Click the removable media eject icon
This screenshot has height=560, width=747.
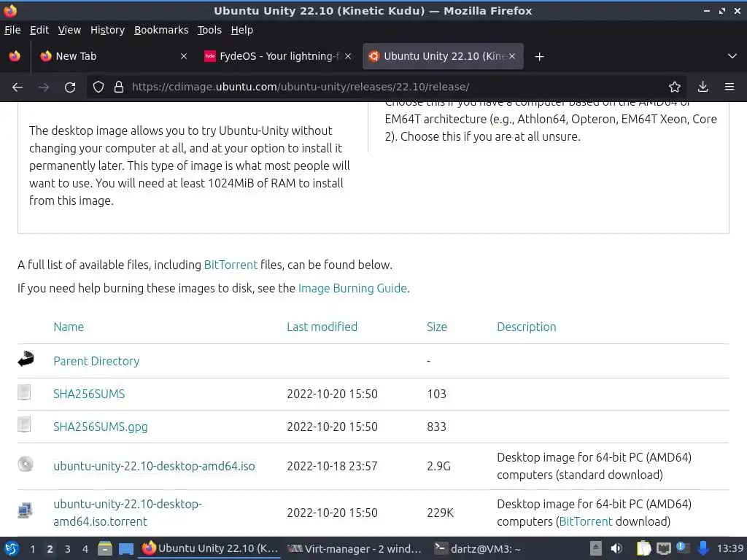coord(595,548)
